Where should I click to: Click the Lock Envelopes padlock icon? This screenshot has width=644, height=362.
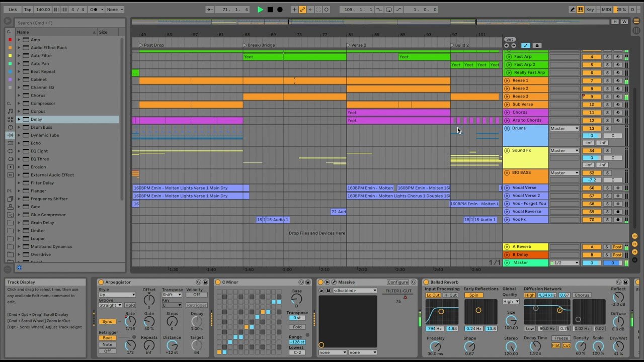[537, 46]
